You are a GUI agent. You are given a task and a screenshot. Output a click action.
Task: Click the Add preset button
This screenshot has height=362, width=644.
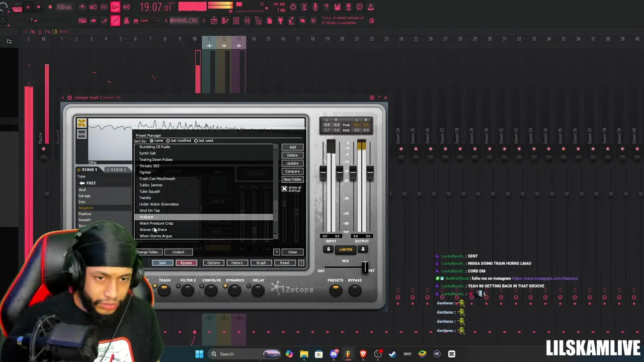click(x=292, y=147)
